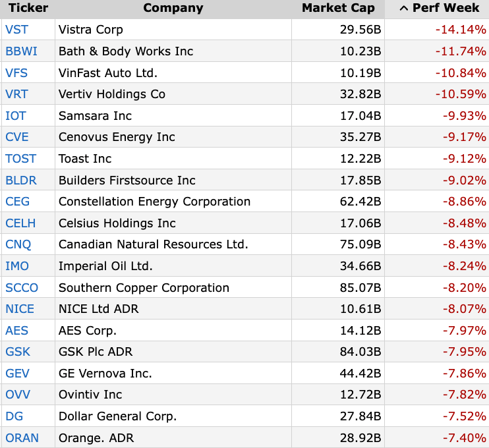Open the CVE ticker link
The height and width of the screenshot is (448, 489).
point(17,137)
